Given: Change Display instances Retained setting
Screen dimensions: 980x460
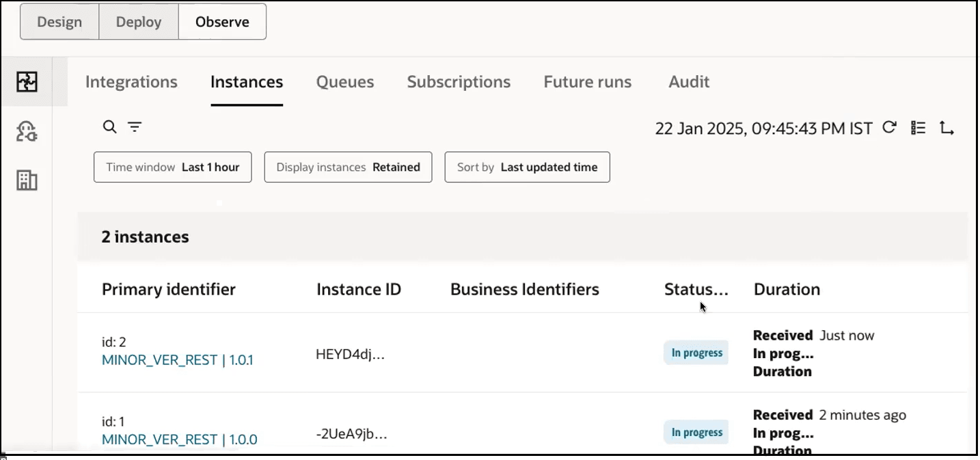Looking at the screenshot, I should (347, 167).
